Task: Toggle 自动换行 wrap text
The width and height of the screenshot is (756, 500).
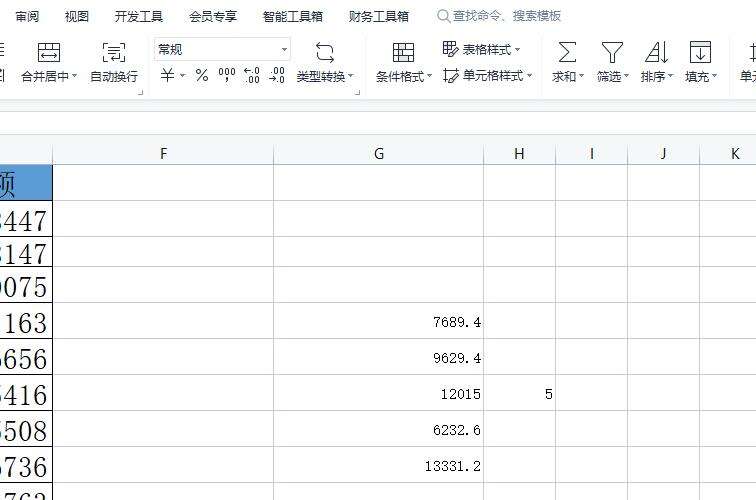Action: tap(114, 63)
